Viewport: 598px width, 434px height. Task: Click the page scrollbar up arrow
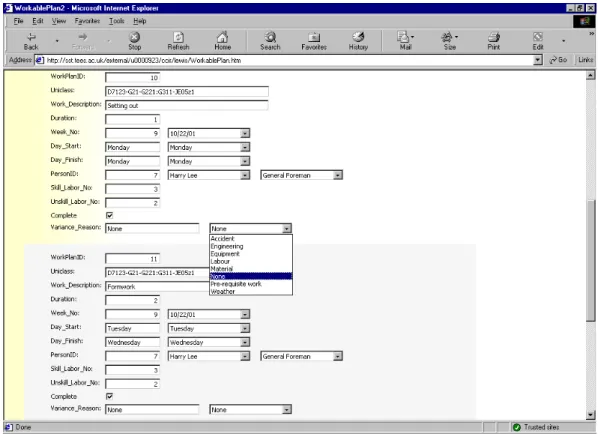[x=590, y=75]
